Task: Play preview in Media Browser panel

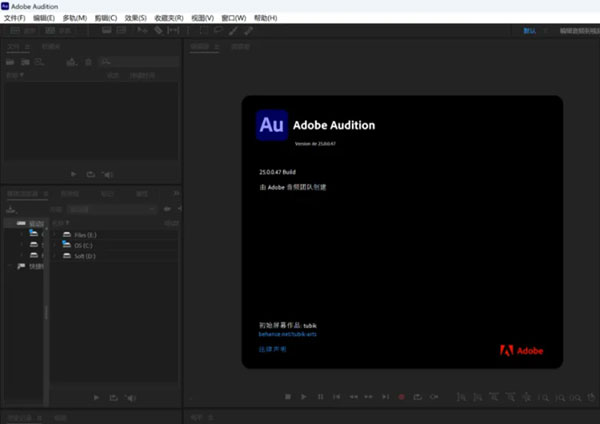Action: point(96,398)
